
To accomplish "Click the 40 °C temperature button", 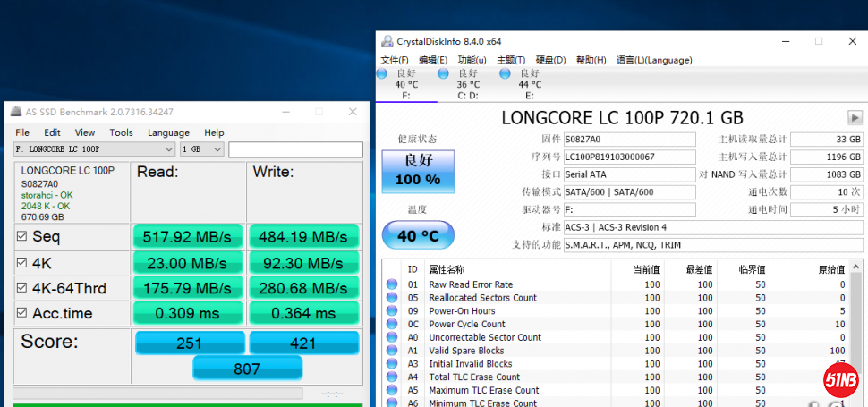I will [418, 236].
